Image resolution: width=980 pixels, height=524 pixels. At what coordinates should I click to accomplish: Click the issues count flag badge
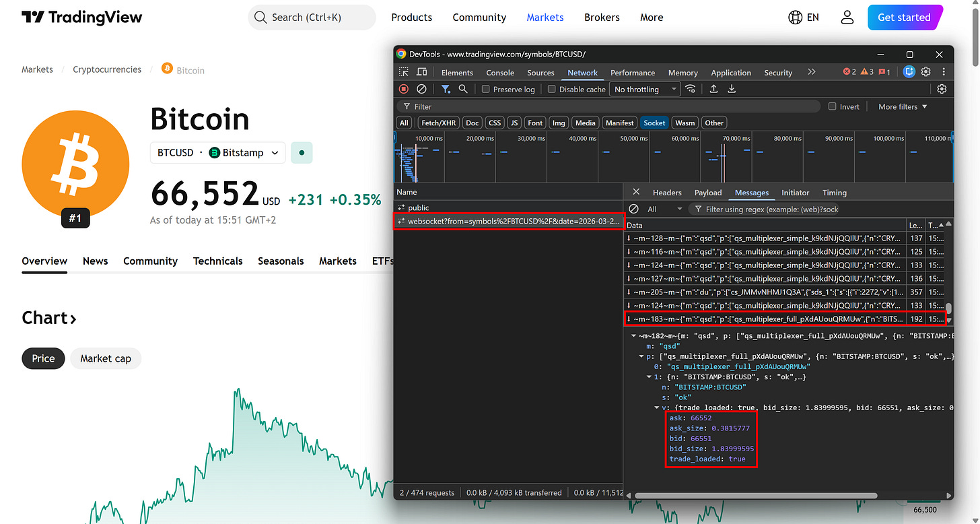pos(884,72)
